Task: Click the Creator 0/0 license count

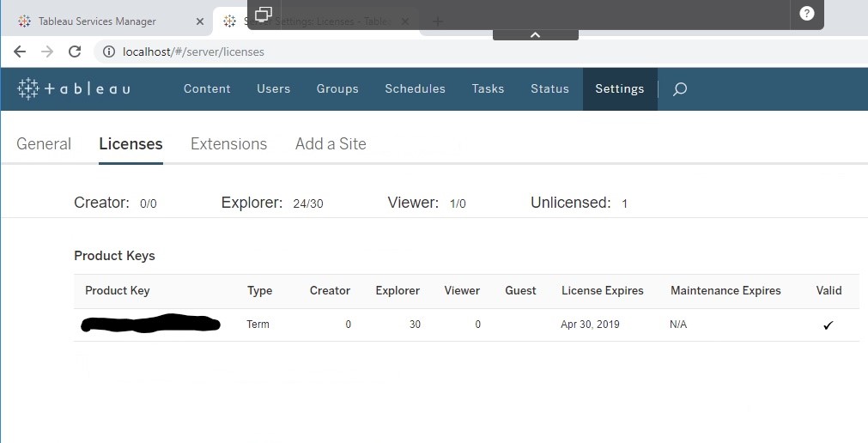Action: click(115, 203)
